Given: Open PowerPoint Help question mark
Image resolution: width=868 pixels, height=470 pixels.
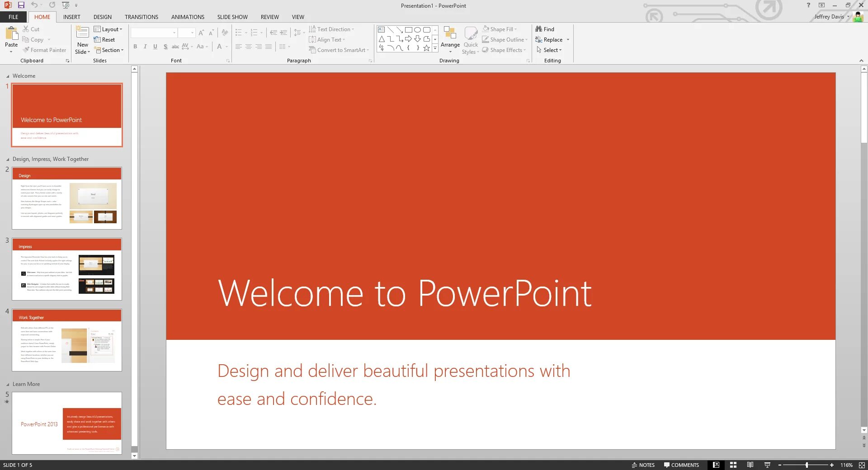Looking at the screenshot, I should 808,5.
